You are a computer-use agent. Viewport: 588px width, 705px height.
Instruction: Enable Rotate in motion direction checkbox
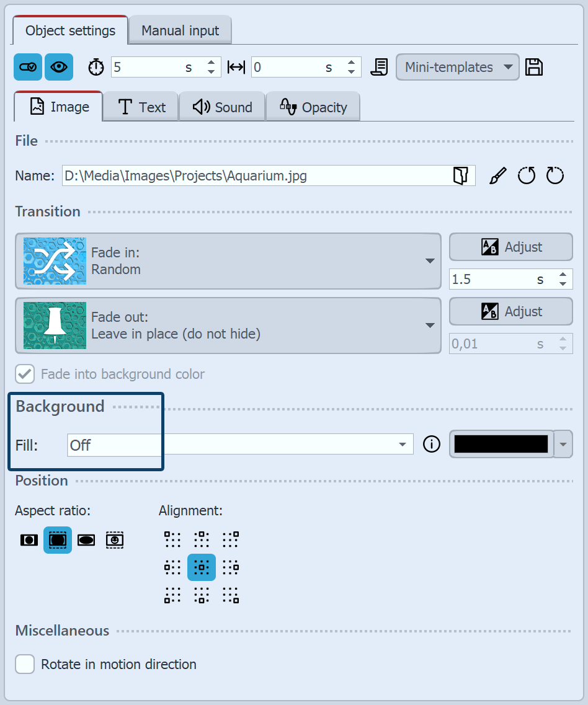click(x=25, y=664)
